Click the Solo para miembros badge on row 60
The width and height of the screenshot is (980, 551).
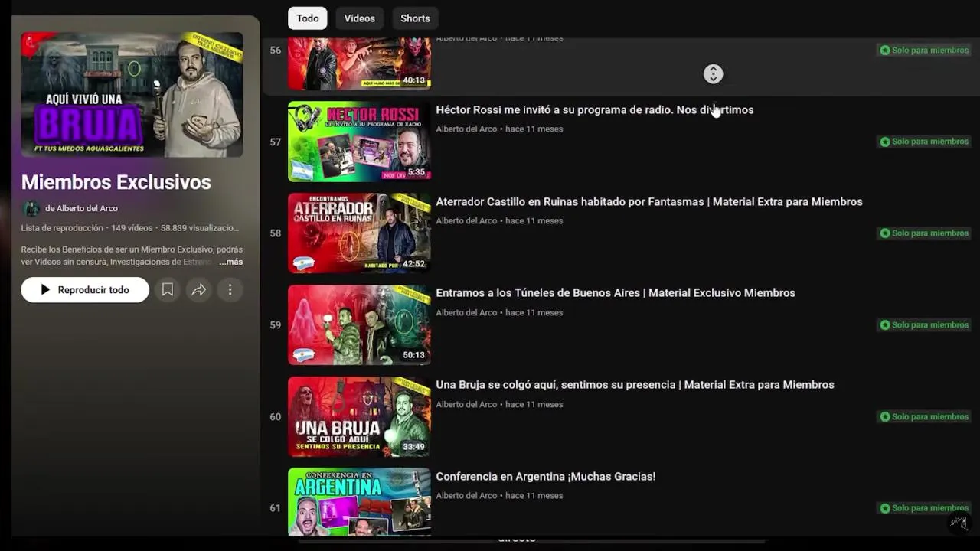[x=924, y=417]
